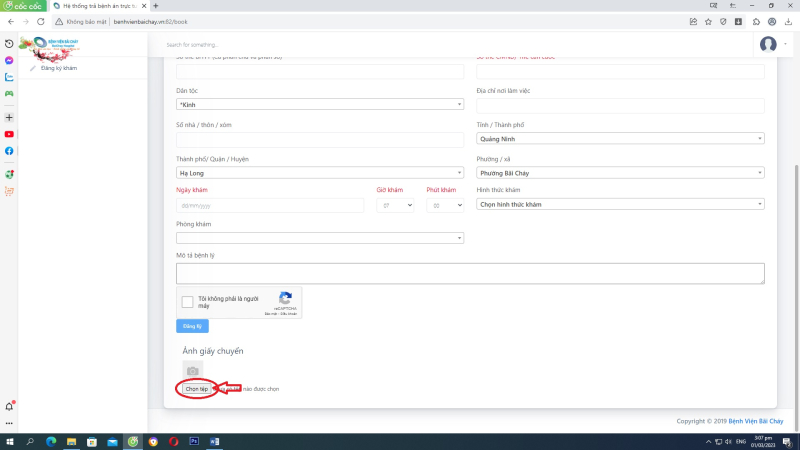Expand the Dân tộc dropdown

pyautogui.click(x=319, y=104)
